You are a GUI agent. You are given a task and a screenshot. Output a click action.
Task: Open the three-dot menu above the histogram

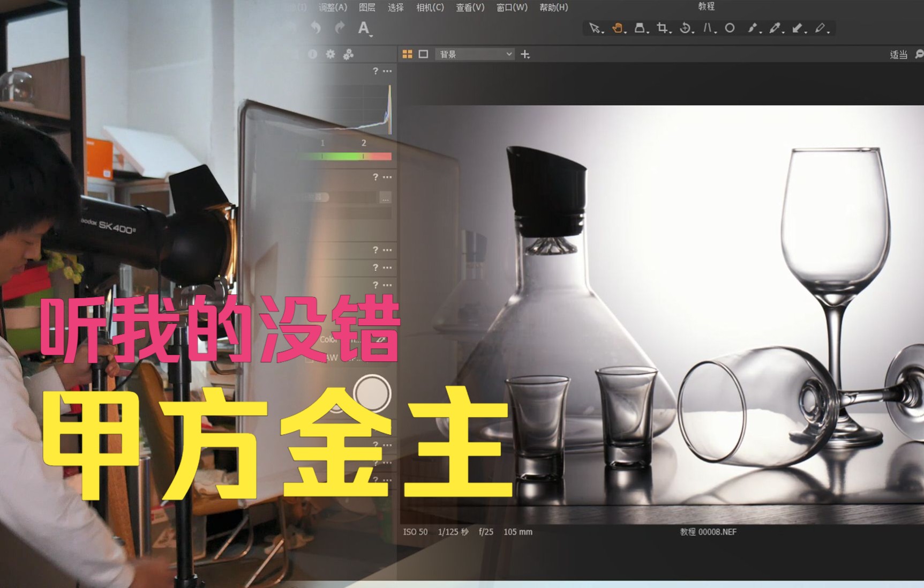pos(387,71)
